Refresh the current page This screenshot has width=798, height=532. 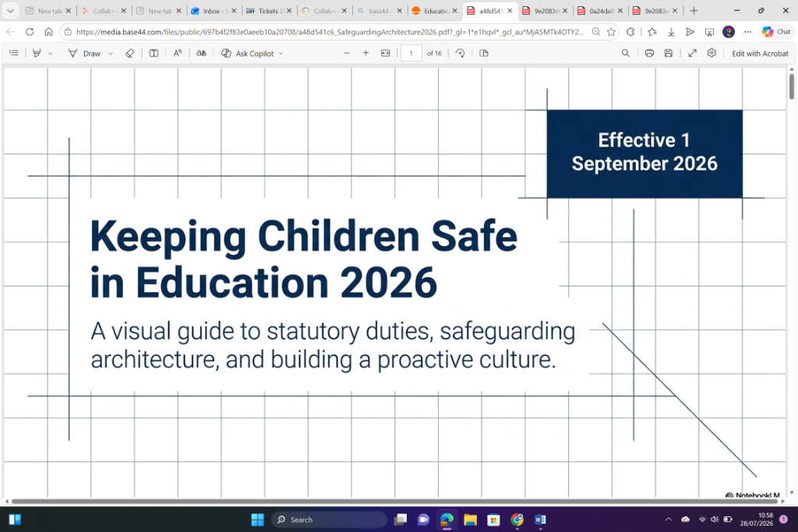coord(30,31)
